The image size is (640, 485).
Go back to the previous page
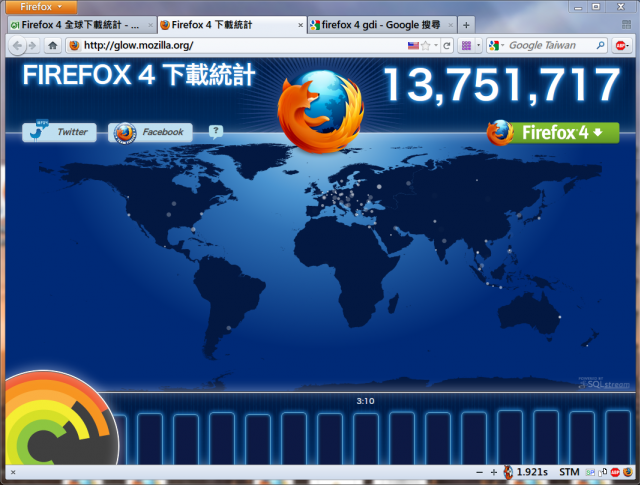pos(17,45)
